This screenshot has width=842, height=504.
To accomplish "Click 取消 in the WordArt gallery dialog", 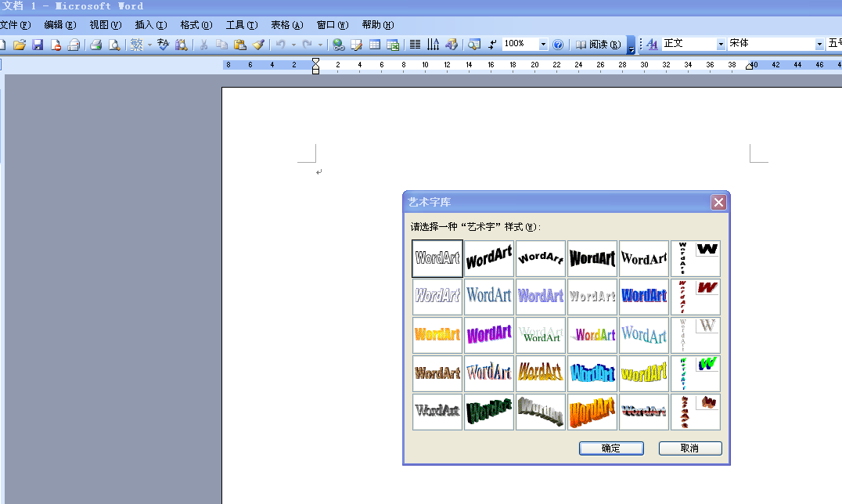I will tap(690, 448).
